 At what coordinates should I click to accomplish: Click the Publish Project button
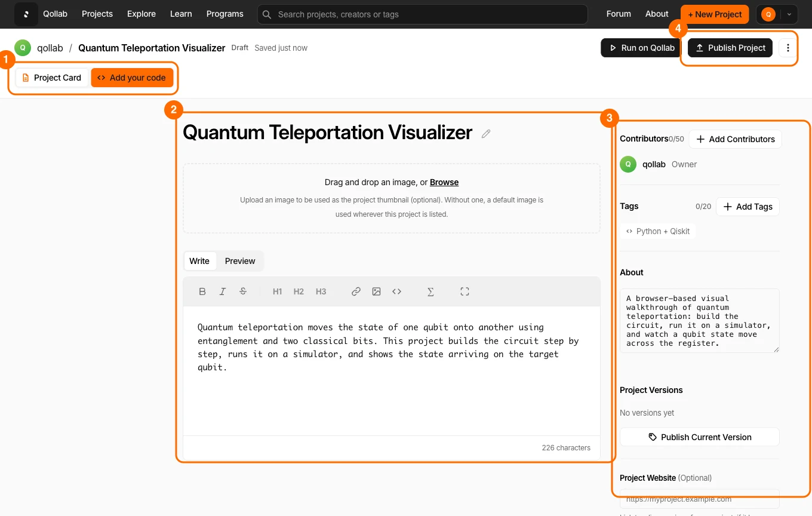[x=730, y=48]
